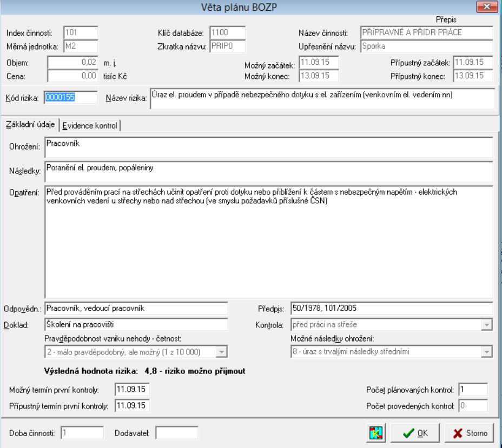The image size is (502, 448).
Task: Click the Klíč databáze field showing 1100
Action: [x=228, y=32]
